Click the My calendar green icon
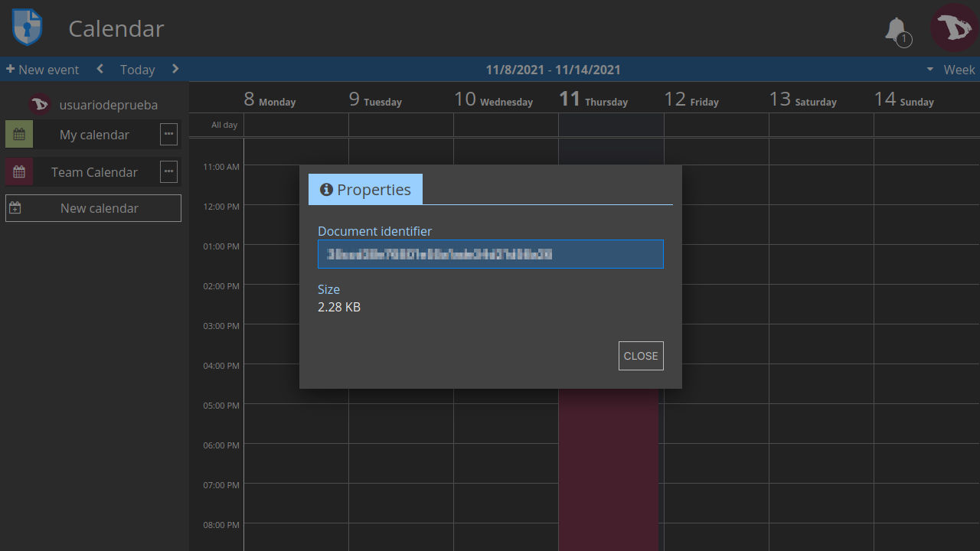 tap(19, 134)
